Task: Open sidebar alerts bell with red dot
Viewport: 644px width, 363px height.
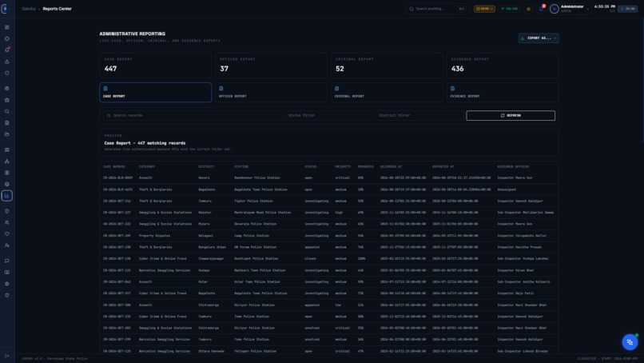Action: point(7,50)
